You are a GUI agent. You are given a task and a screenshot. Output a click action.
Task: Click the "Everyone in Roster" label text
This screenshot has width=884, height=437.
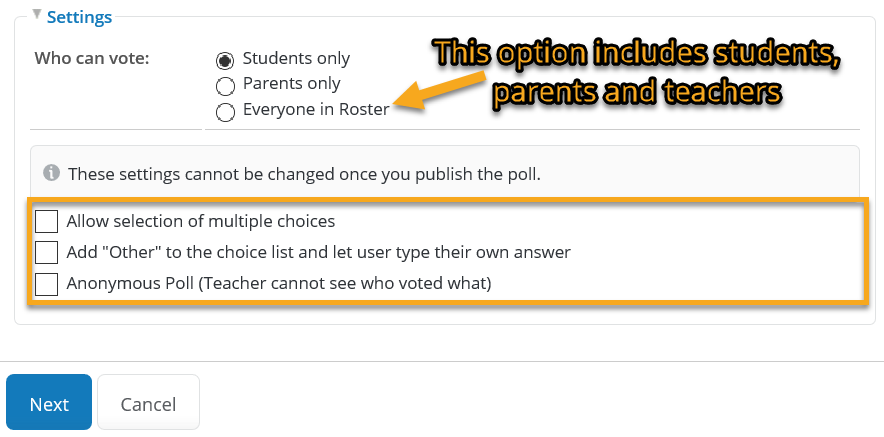click(316, 109)
